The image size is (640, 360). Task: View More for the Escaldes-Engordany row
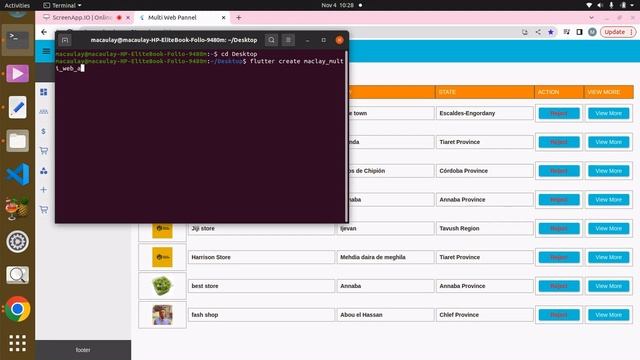608,113
